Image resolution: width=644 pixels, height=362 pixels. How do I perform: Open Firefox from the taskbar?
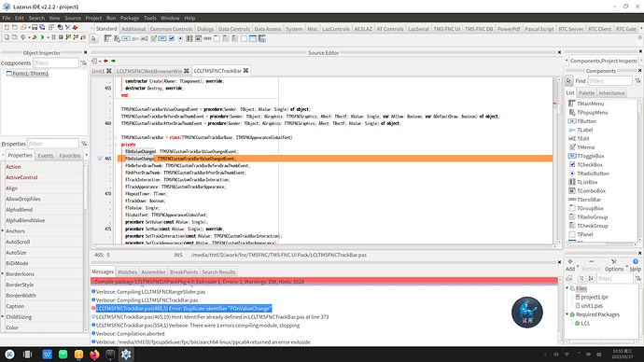(x=94, y=355)
